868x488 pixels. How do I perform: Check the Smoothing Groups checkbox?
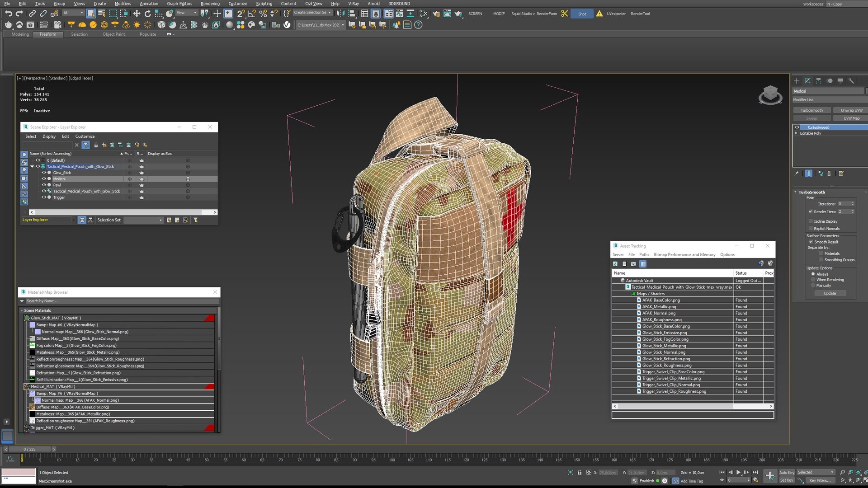pyautogui.click(x=821, y=260)
